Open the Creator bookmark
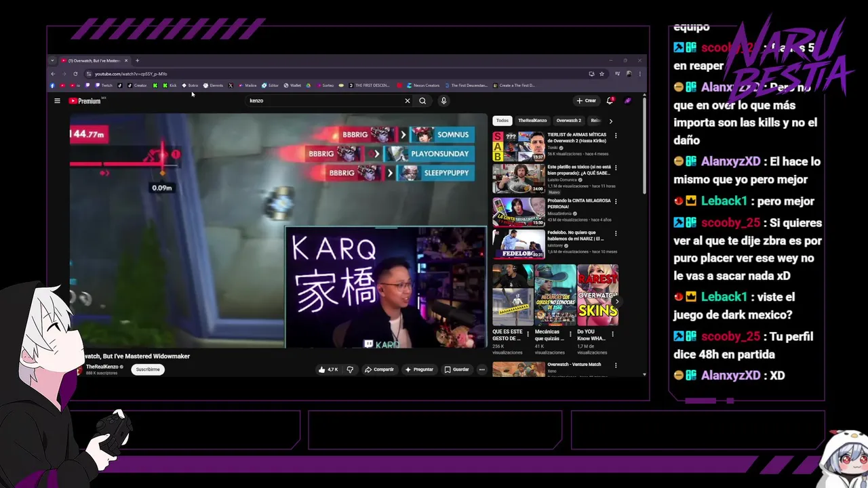Image resolution: width=868 pixels, height=488 pixels. point(137,85)
